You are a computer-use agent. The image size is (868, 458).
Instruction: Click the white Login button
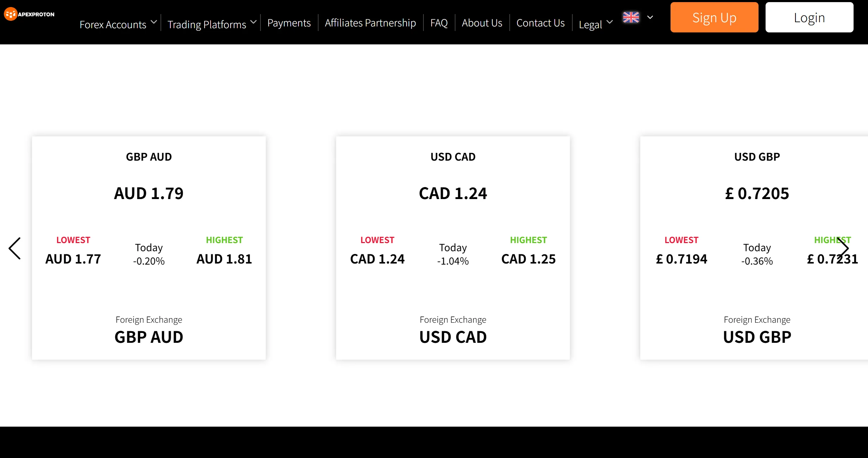pos(809,17)
